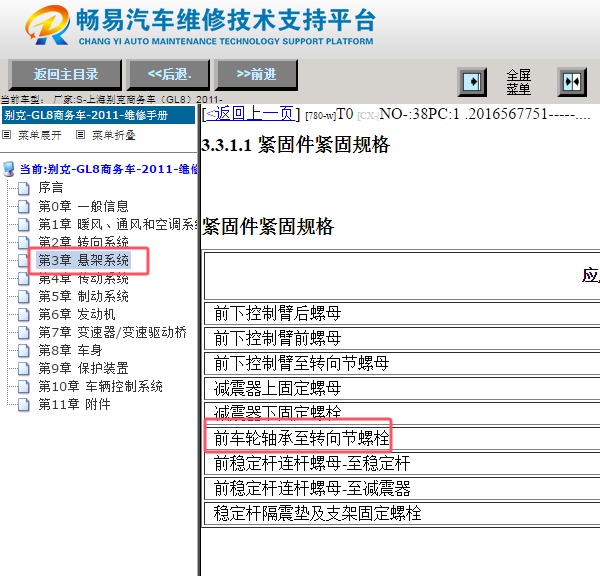Click the 菜单折叠 square icon
Viewport: 600px width, 576px height.
click(x=80, y=135)
